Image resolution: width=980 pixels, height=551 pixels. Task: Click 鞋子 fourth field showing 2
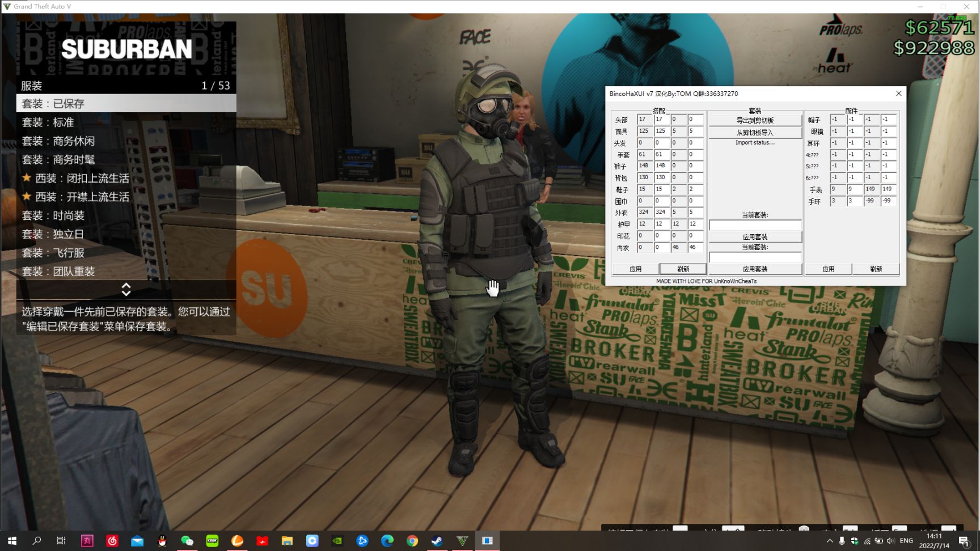[x=695, y=189]
